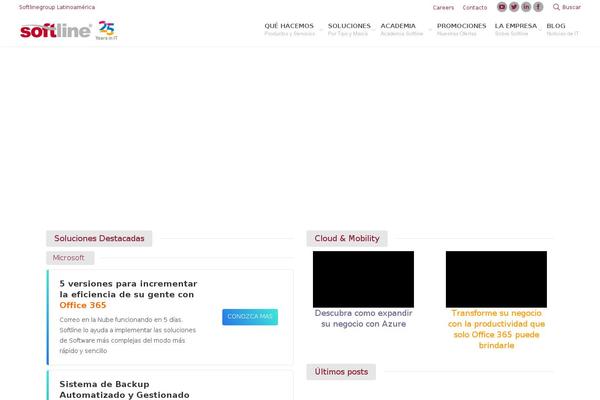Image resolution: width=600 pixels, height=400 pixels.
Task: Click the orange Office 365 headline text
Action: pos(83,305)
